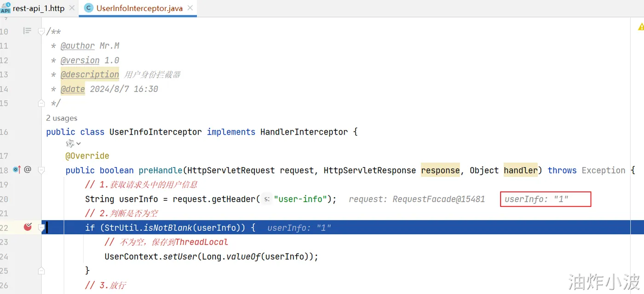Click the HandlerInterceptor interface name
Image resolution: width=644 pixels, height=294 pixels.
click(304, 132)
